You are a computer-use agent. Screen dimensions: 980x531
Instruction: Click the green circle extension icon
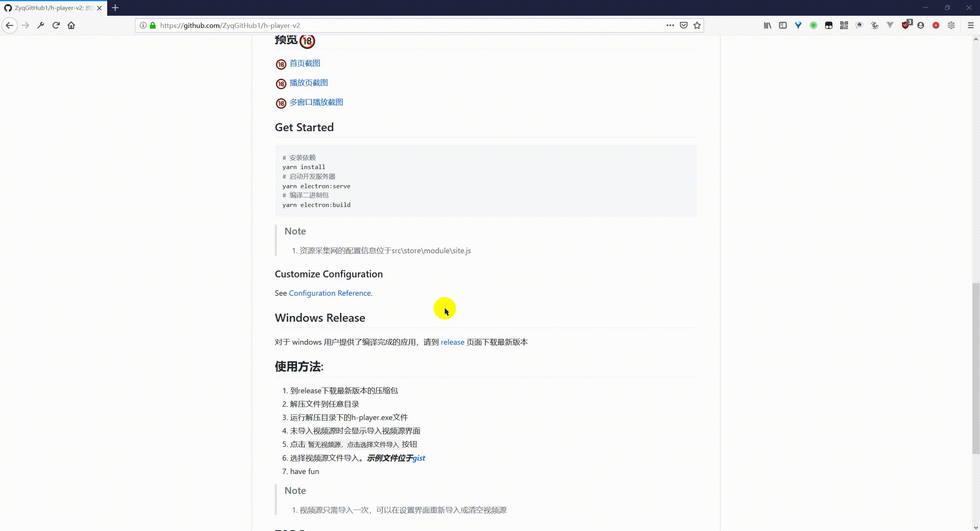(x=813, y=25)
